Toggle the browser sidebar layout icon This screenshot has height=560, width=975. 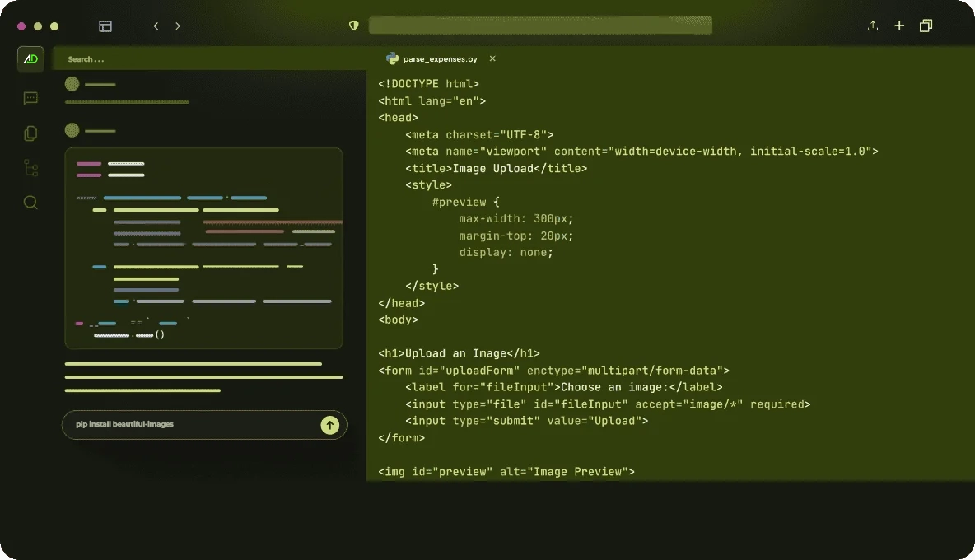[105, 26]
